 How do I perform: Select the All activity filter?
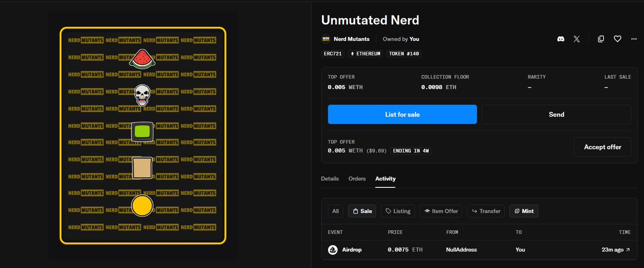[335, 211]
